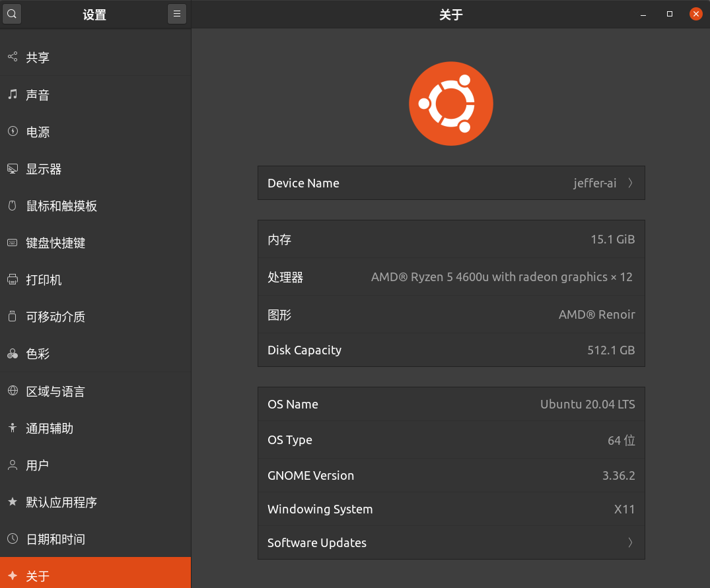
Task: Expand the Software Updates chevron arrow
Action: pos(630,542)
